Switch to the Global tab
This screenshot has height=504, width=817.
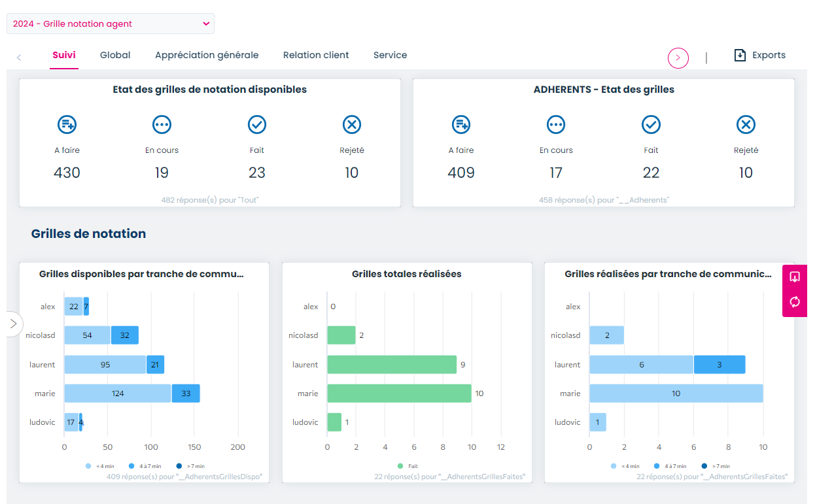(115, 55)
